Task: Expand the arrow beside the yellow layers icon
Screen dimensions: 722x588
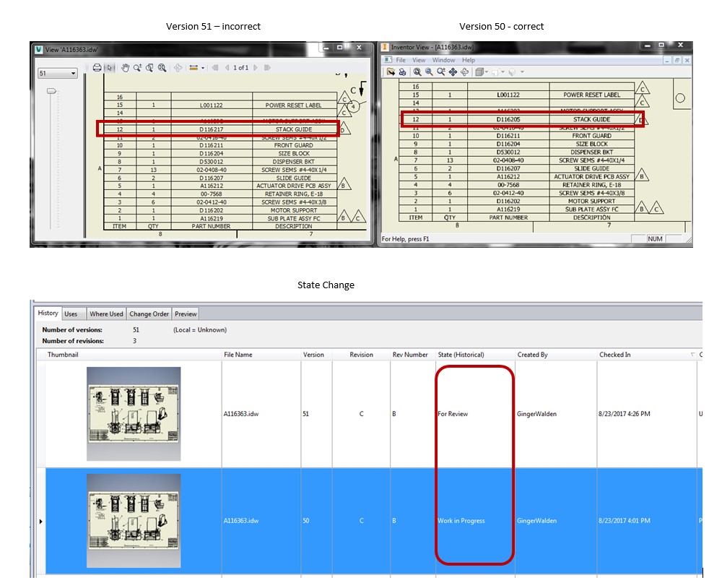Action: (x=203, y=68)
